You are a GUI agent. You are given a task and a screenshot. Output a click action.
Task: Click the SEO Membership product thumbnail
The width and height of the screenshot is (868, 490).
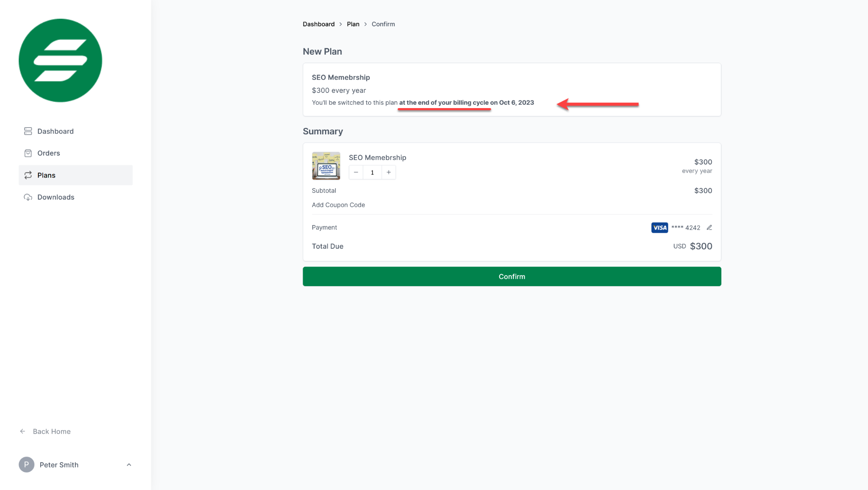point(326,166)
